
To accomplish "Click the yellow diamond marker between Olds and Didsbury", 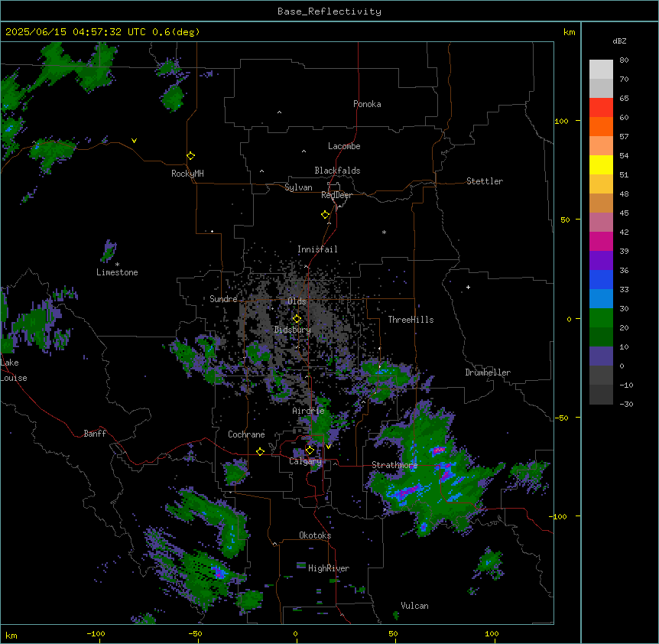I will (x=297, y=319).
